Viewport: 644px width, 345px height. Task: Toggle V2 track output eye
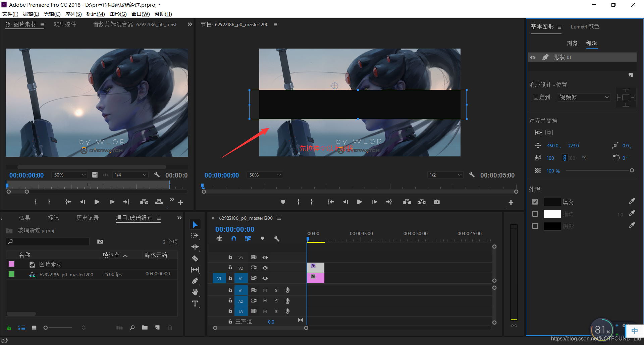click(x=265, y=268)
